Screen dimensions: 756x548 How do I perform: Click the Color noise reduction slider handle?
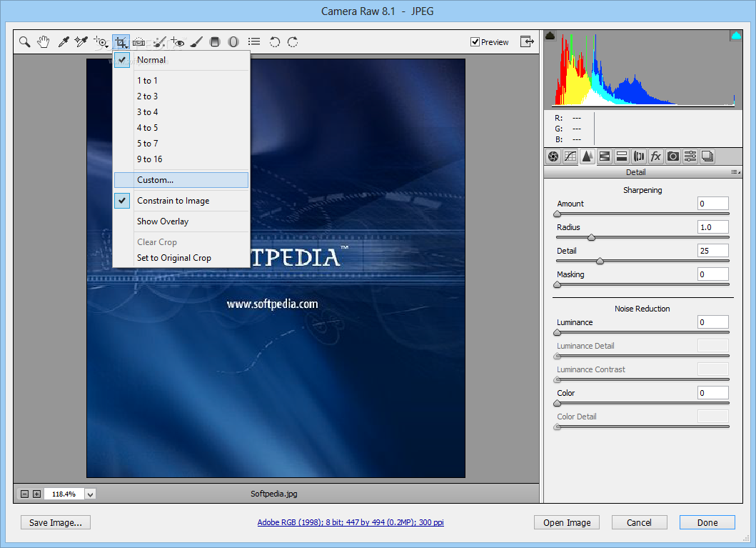558,403
